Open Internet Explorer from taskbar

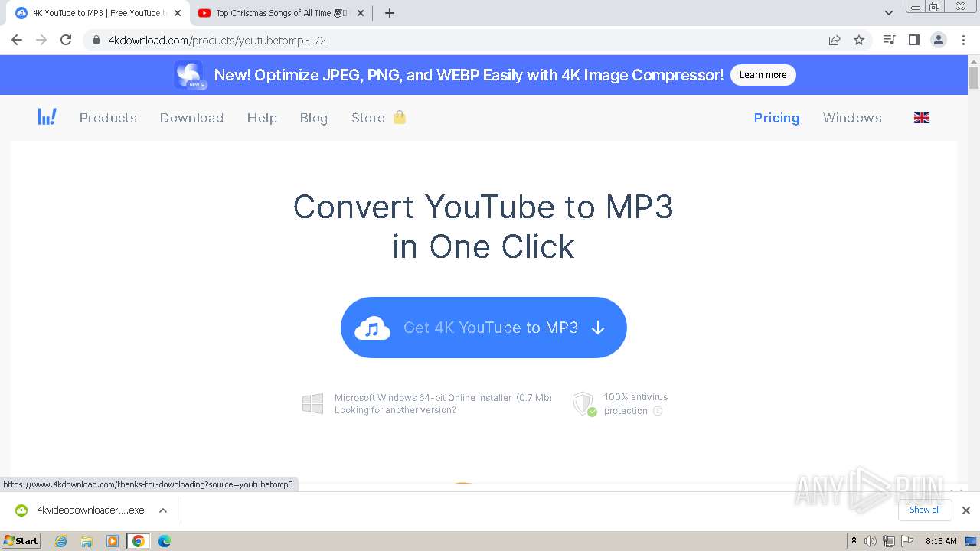tap(61, 541)
